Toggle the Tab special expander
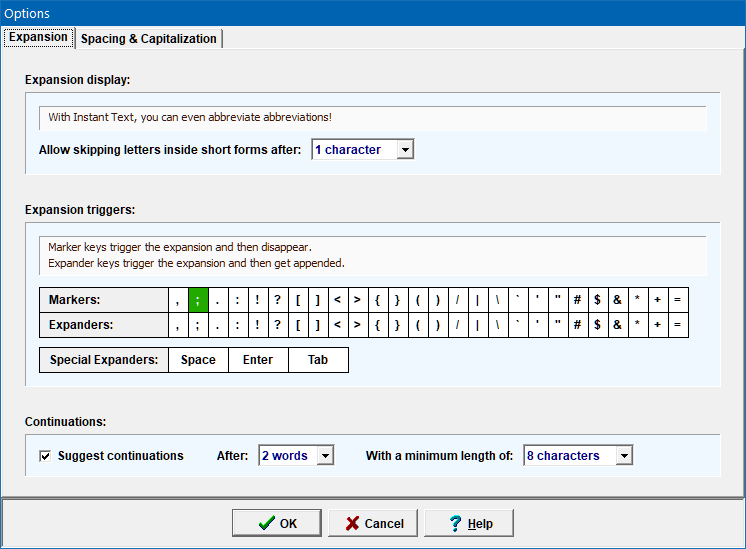This screenshot has width=746, height=549. pyautogui.click(x=318, y=360)
